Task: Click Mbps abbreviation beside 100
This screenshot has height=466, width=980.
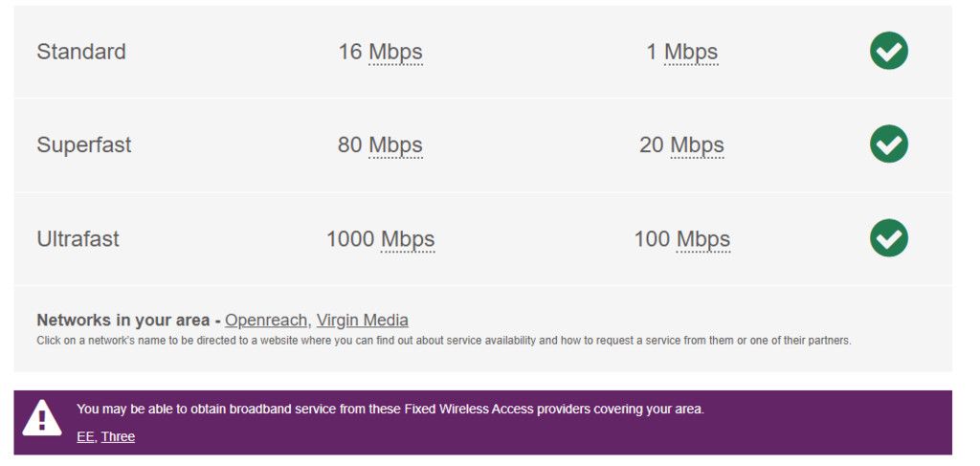Action: (703, 239)
